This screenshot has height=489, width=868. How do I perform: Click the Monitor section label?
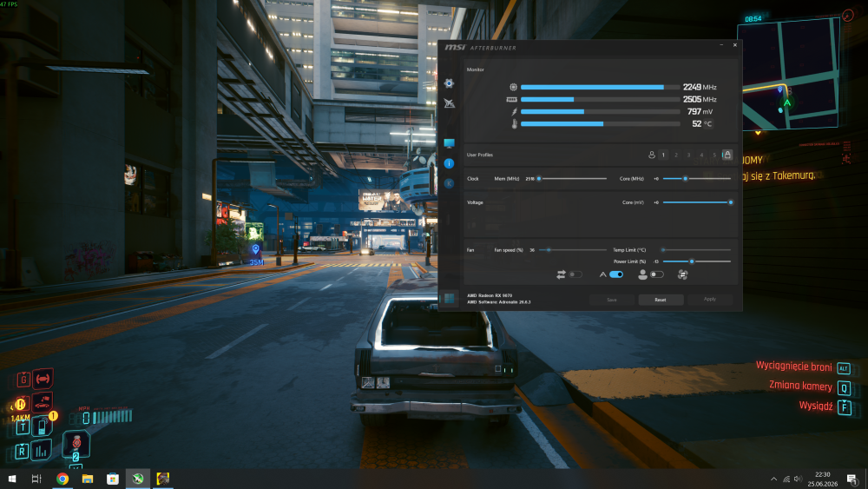click(476, 69)
